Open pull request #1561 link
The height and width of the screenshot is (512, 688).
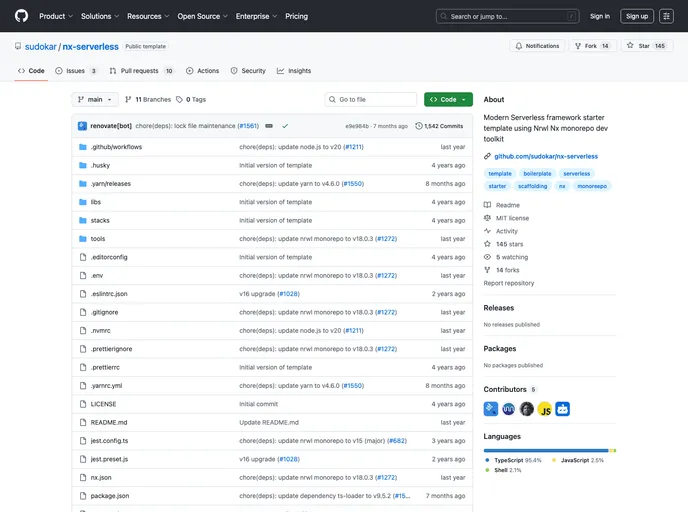coord(248,126)
